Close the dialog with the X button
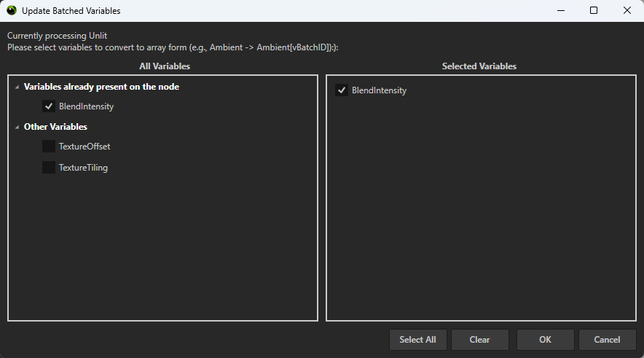Viewport: 644px width, 358px height. [627, 11]
